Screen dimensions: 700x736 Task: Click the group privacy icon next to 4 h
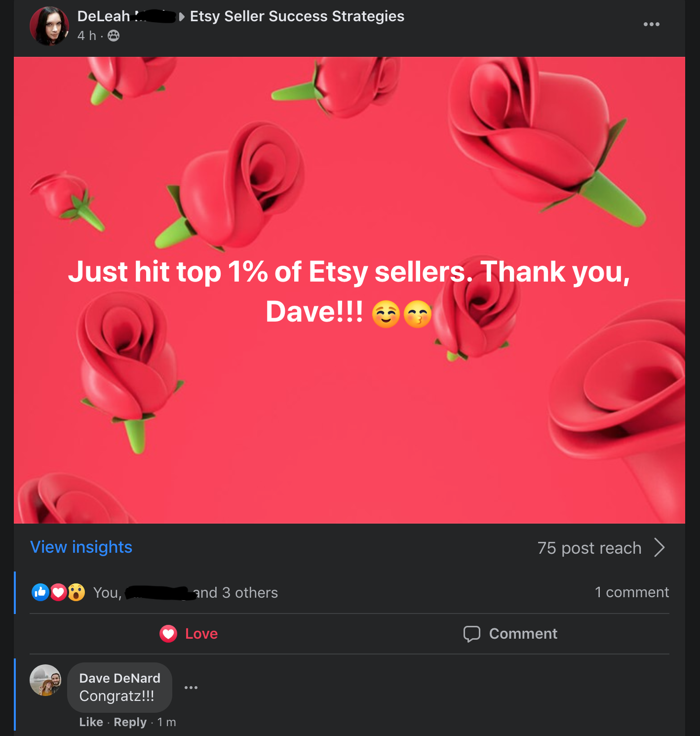click(114, 36)
